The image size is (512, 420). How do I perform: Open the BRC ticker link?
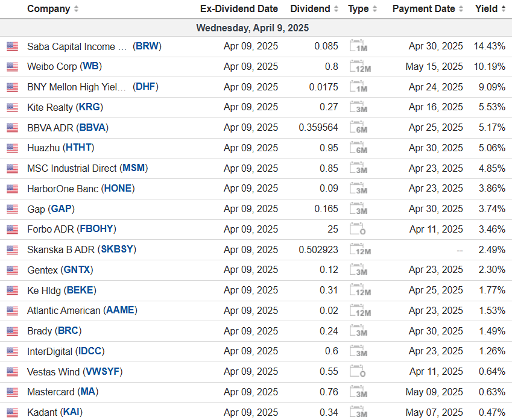tap(68, 331)
